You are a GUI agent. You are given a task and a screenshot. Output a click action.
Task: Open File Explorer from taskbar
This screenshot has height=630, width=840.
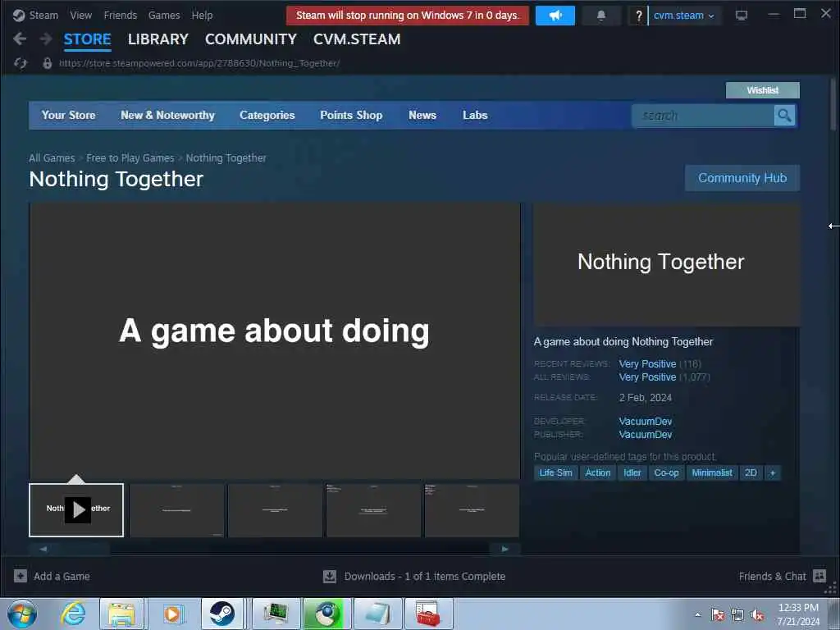(x=121, y=614)
